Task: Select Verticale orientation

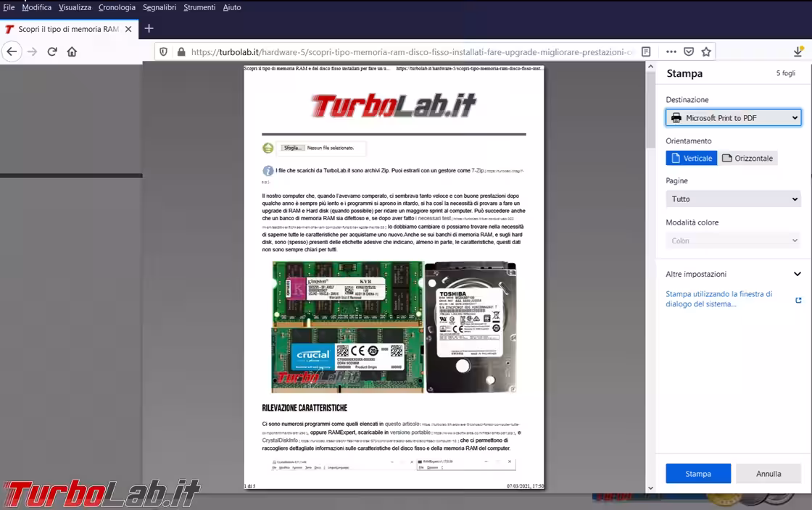Action: [691, 158]
